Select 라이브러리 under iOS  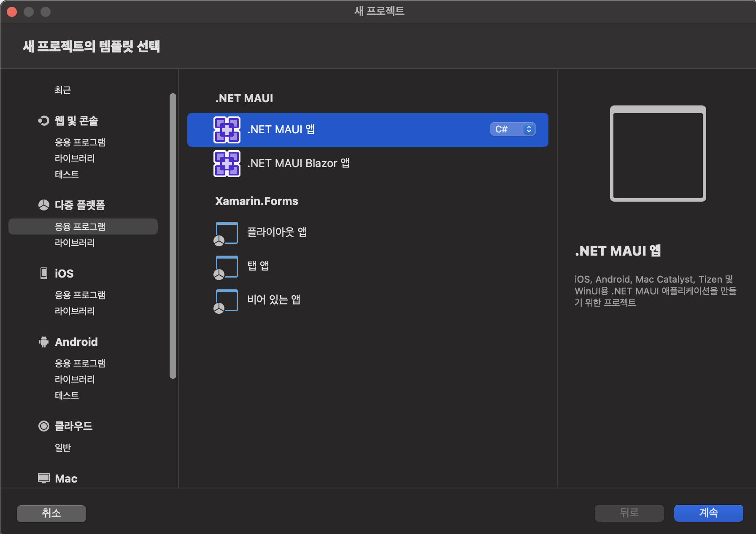tap(75, 311)
